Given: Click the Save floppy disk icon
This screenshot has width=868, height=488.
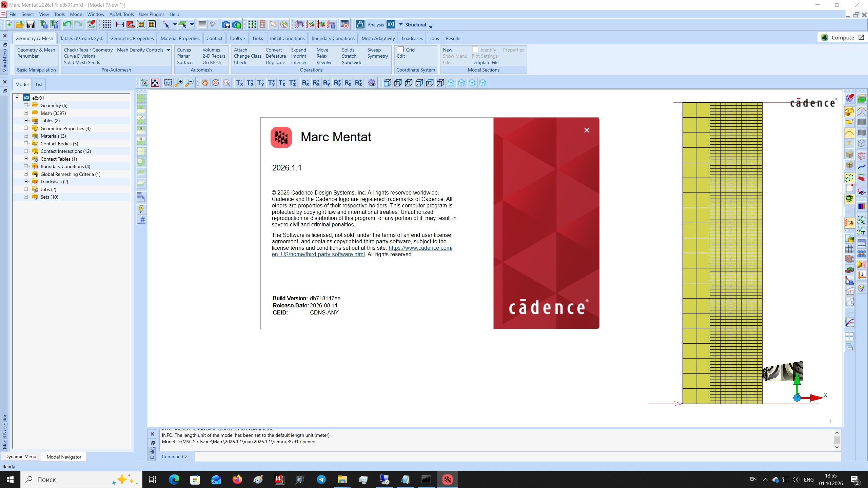Looking at the screenshot, I should click(x=31, y=24).
